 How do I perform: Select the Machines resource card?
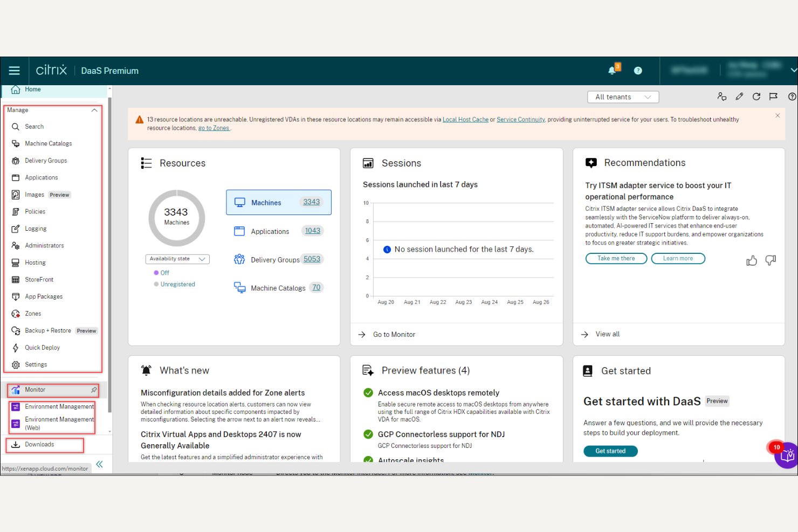[279, 203]
